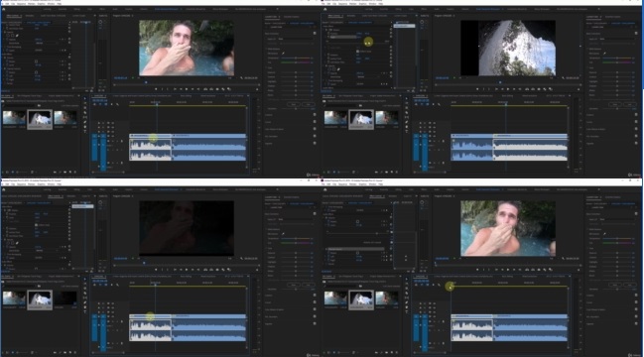Open Button Editor plus icon in bottom-left screenshot

click(257, 270)
